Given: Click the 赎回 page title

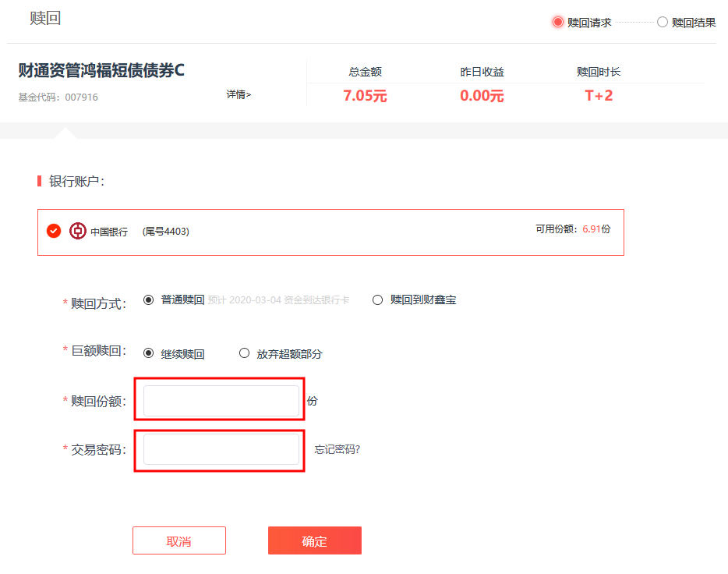Looking at the screenshot, I should (x=45, y=18).
